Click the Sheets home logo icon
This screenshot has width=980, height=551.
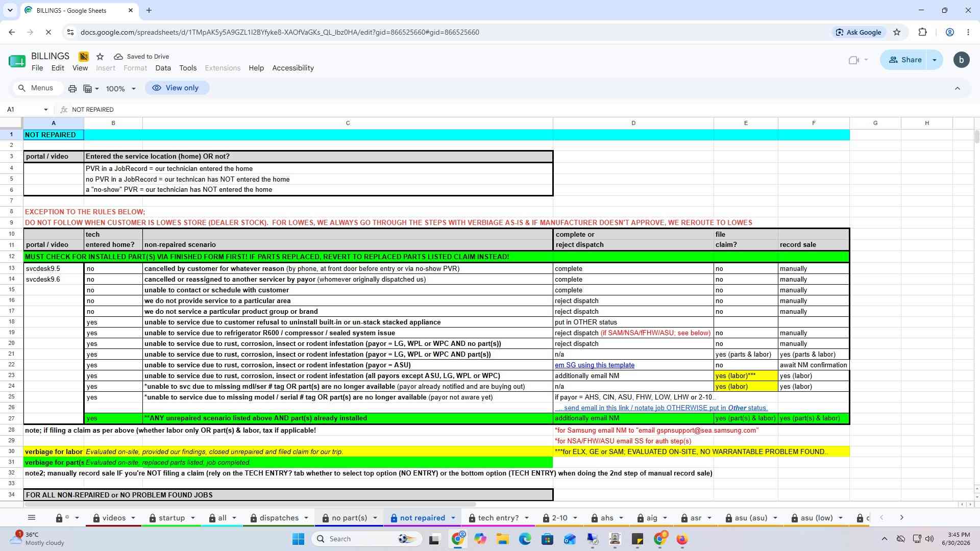coord(17,61)
